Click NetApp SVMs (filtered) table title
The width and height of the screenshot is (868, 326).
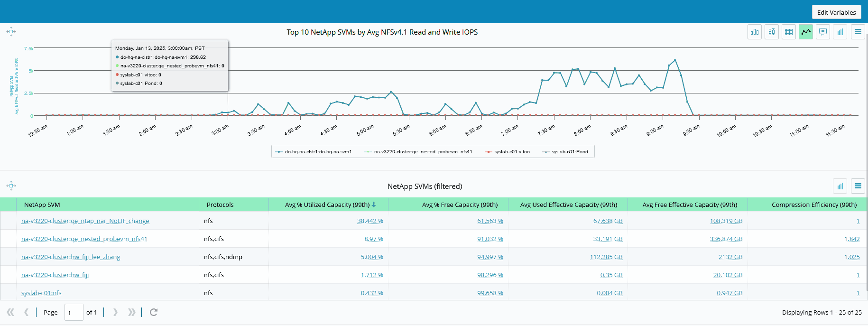tap(425, 186)
